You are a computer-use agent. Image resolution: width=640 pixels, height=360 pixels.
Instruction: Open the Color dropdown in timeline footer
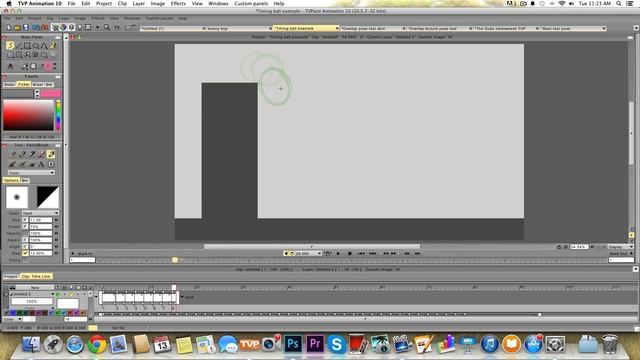point(12,319)
